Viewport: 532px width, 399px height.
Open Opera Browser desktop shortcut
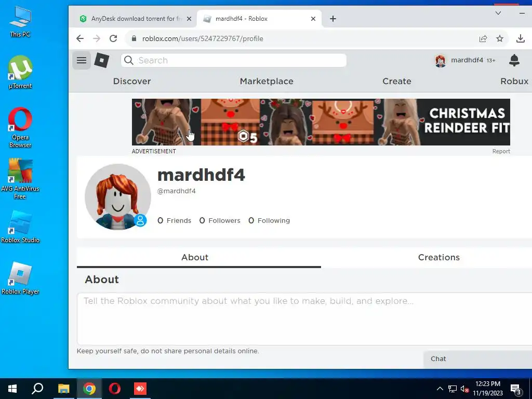(x=20, y=128)
